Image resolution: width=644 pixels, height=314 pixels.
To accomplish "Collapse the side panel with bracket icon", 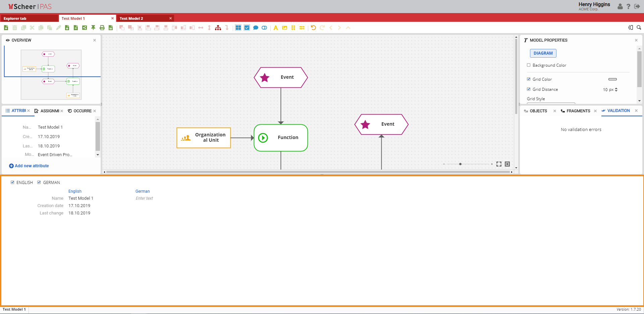I will click(x=631, y=28).
